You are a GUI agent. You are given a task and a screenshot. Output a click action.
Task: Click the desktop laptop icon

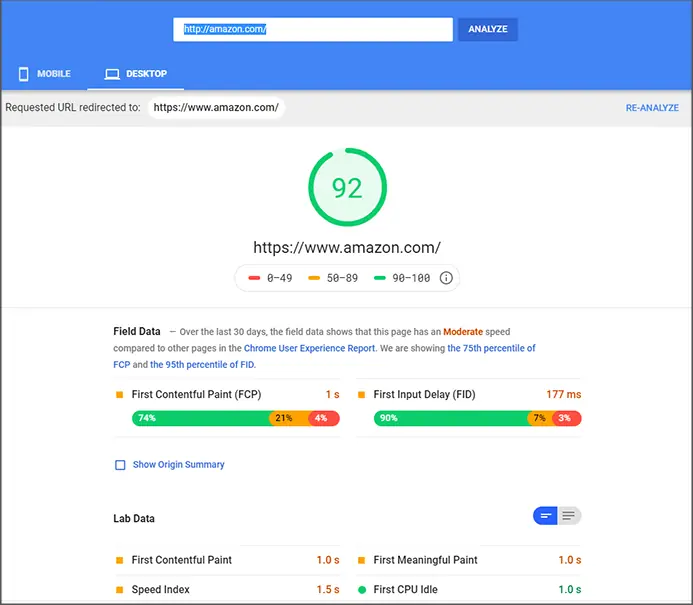coord(112,74)
